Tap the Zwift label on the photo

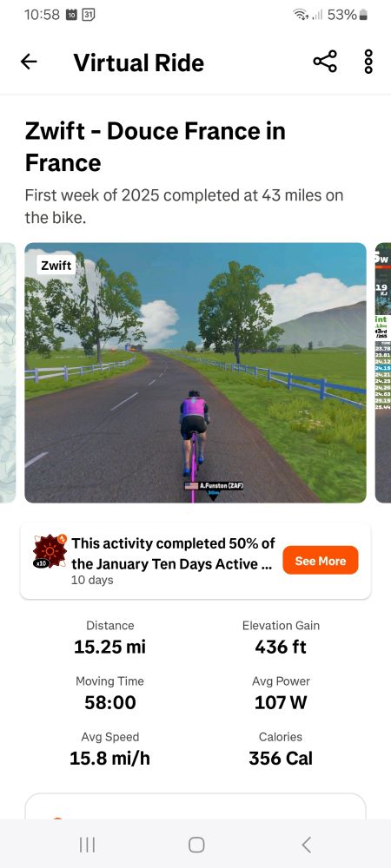click(56, 266)
